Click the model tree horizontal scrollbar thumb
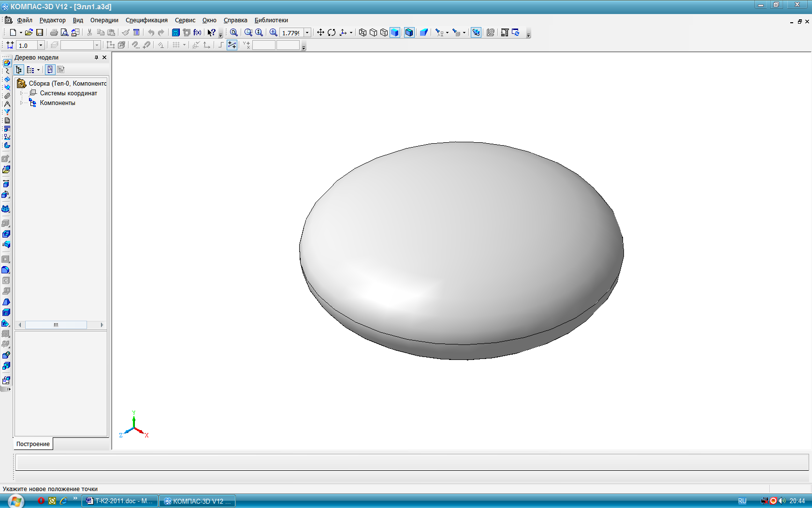 point(56,325)
